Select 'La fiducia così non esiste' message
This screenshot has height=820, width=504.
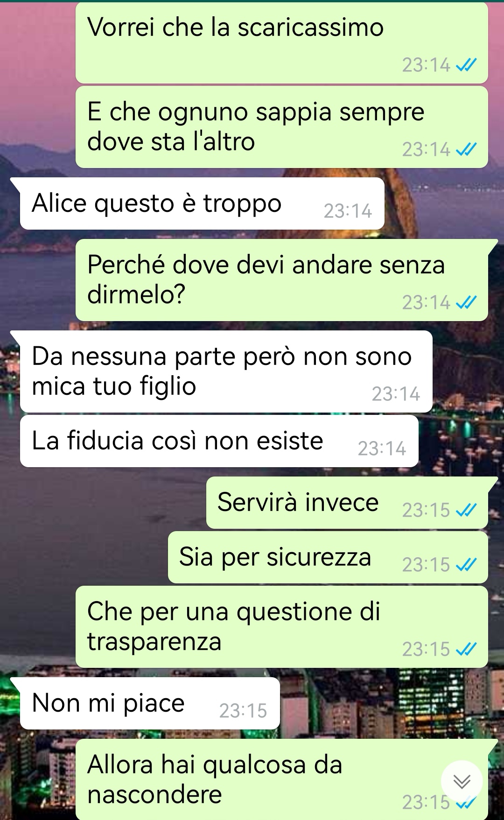(x=219, y=441)
